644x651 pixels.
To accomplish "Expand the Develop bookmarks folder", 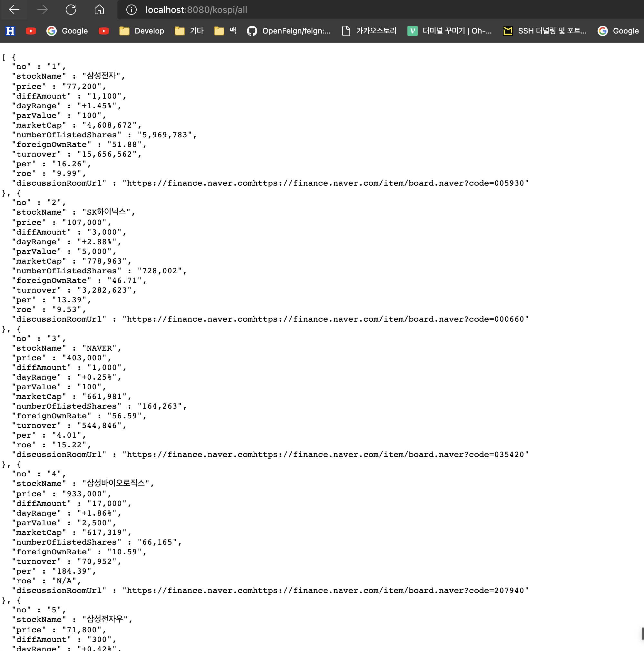I will [141, 31].
